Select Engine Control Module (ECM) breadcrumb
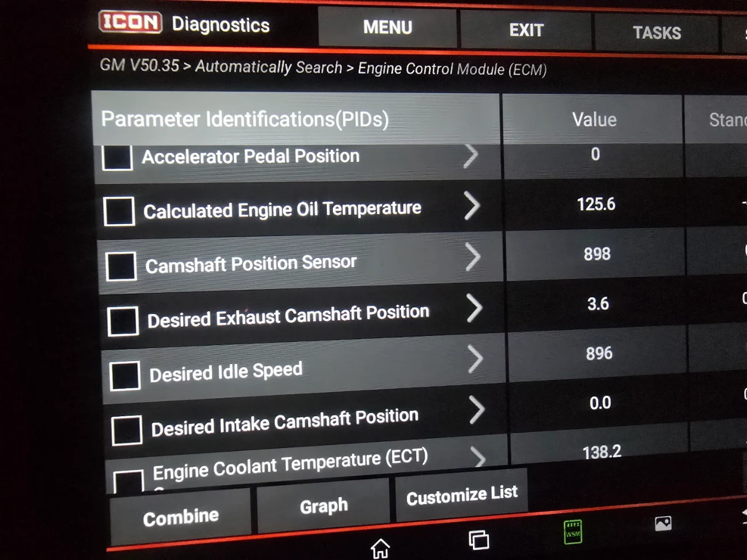 point(452,69)
